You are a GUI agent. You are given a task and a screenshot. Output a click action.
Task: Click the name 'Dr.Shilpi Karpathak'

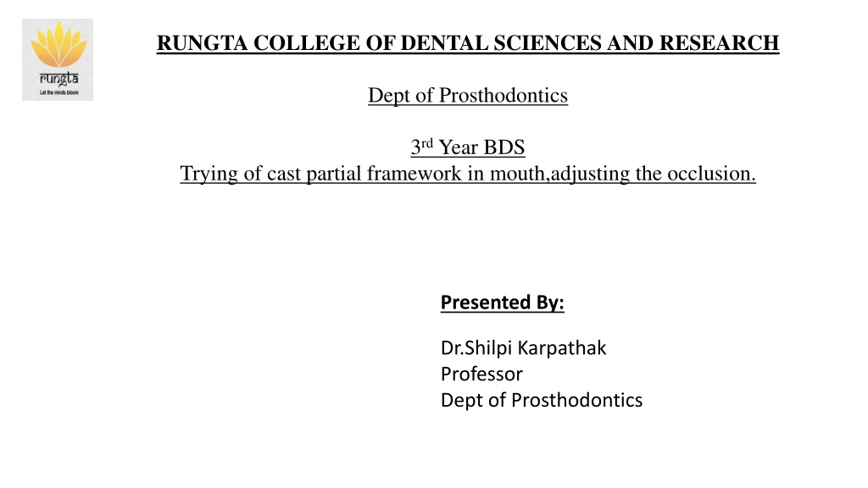click(524, 348)
